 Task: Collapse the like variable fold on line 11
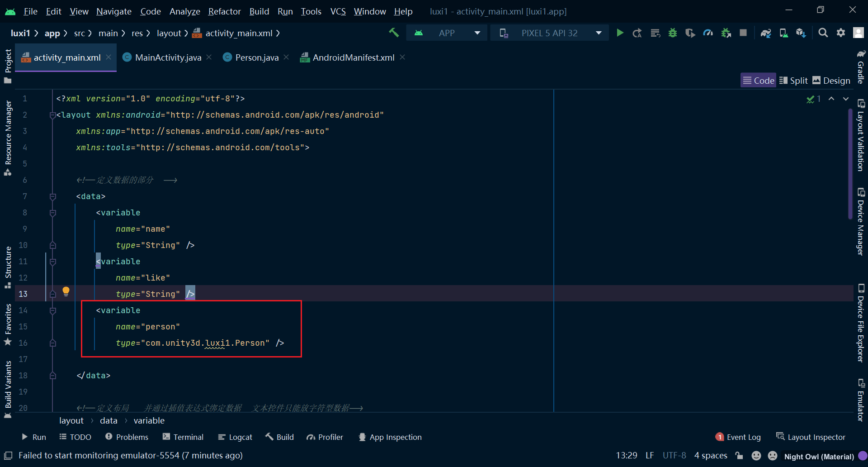point(53,262)
